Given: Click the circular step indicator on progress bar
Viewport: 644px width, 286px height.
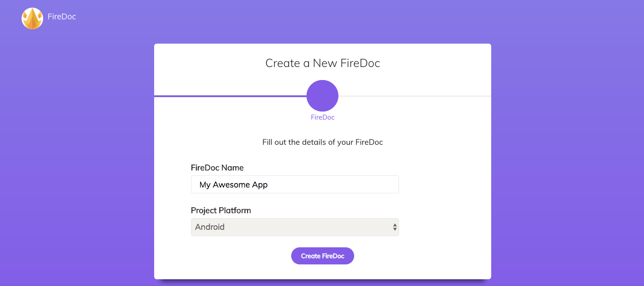Looking at the screenshot, I should pos(322,95).
